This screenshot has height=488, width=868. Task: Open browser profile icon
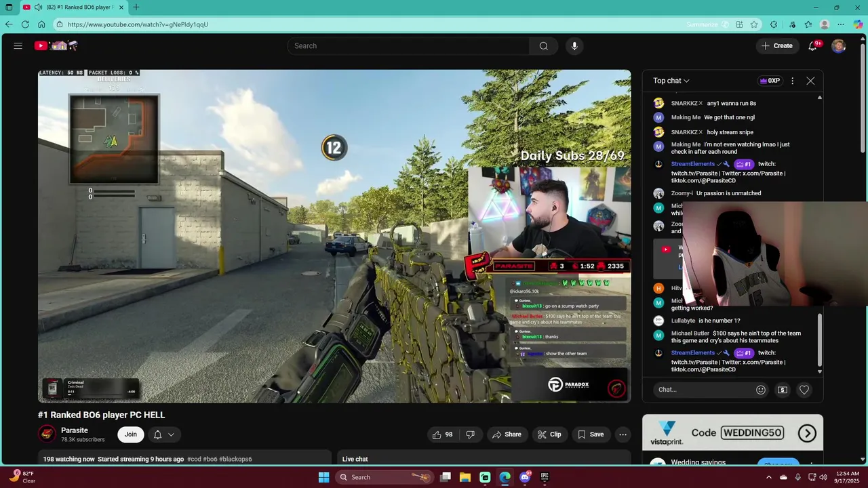[x=825, y=24]
